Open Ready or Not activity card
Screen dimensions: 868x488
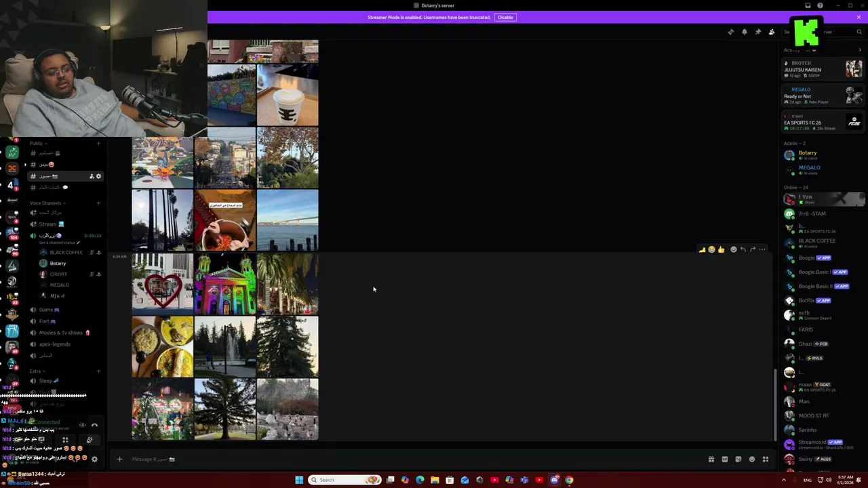tap(823, 96)
